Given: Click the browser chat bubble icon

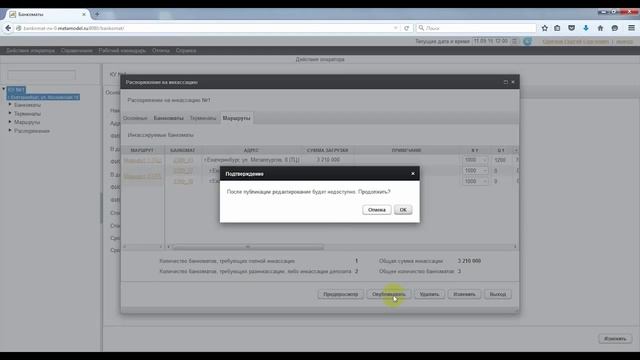Looking at the screenshot, I should coord(615,28).
